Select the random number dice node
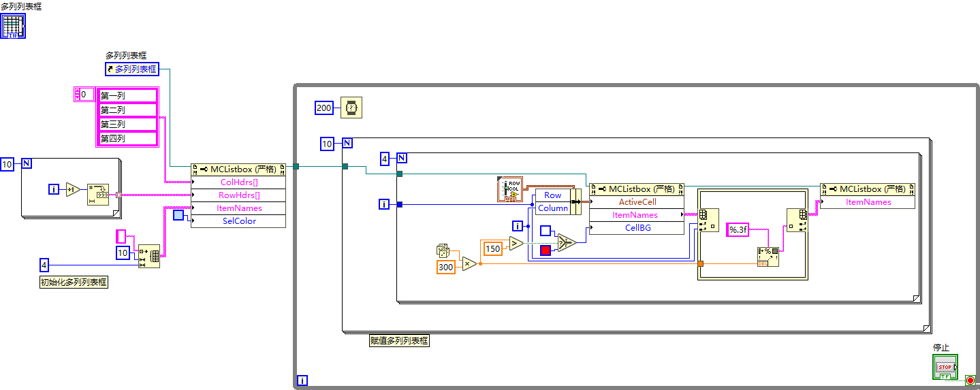Viewport: 980px width, 390px height. click(x=443, y=251)
